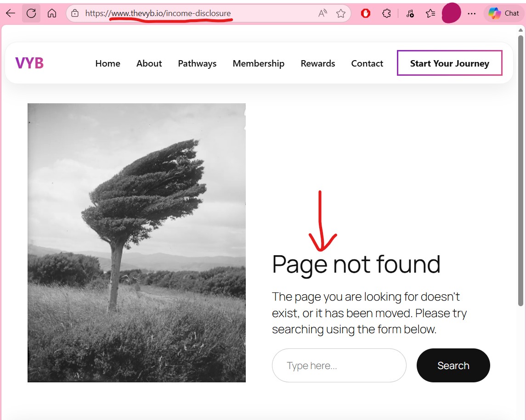Open the browser profile avatar
This screenshot has width=526, height=420.
(451, 13)
